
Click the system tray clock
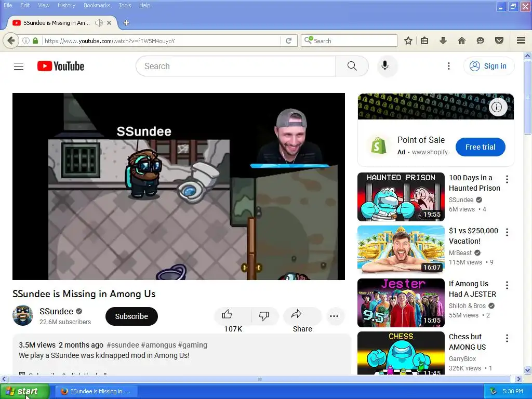(512, 391)
